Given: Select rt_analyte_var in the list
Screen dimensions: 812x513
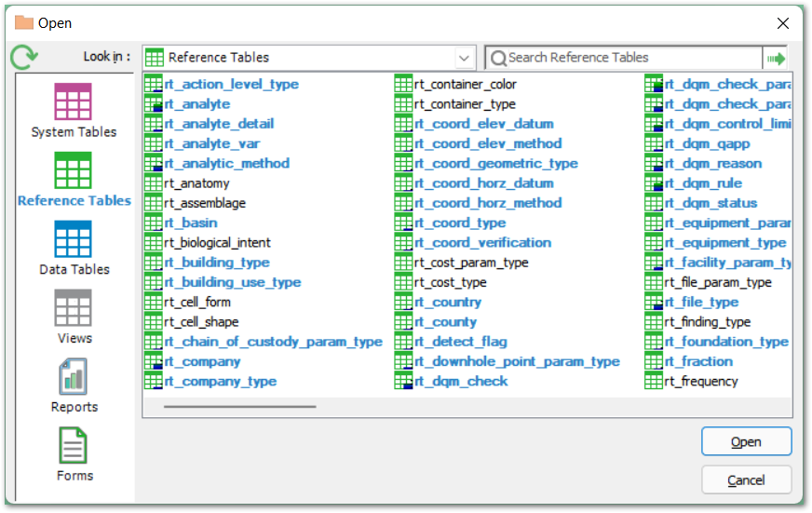Looking at the screenshot, I should (211, 143).
